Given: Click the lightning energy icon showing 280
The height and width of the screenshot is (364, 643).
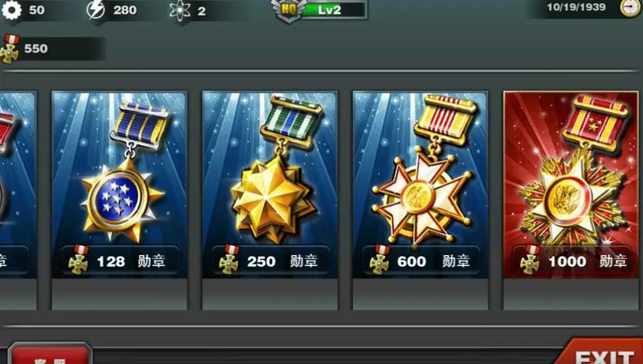Looking at the screenshot, I should (x=96, y=10).
